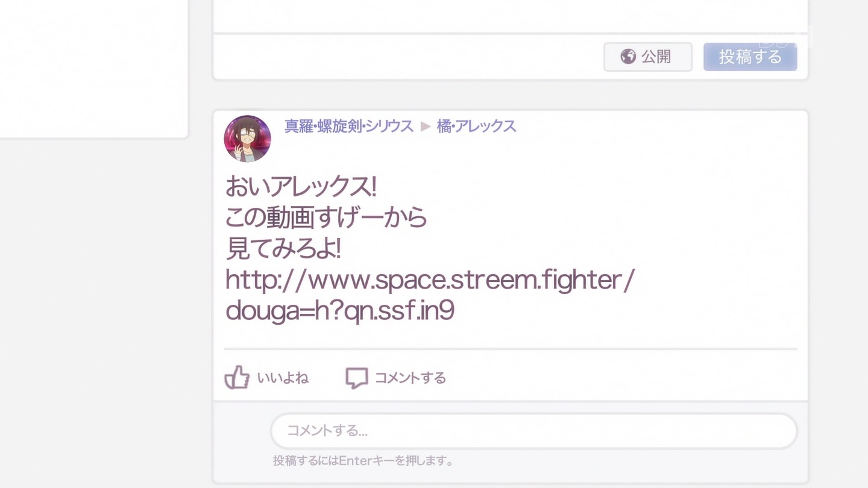Click the douga=h?qn.ssf.in9 link line
The height and width of the screenshot is (488, 868).
(340, 311)
